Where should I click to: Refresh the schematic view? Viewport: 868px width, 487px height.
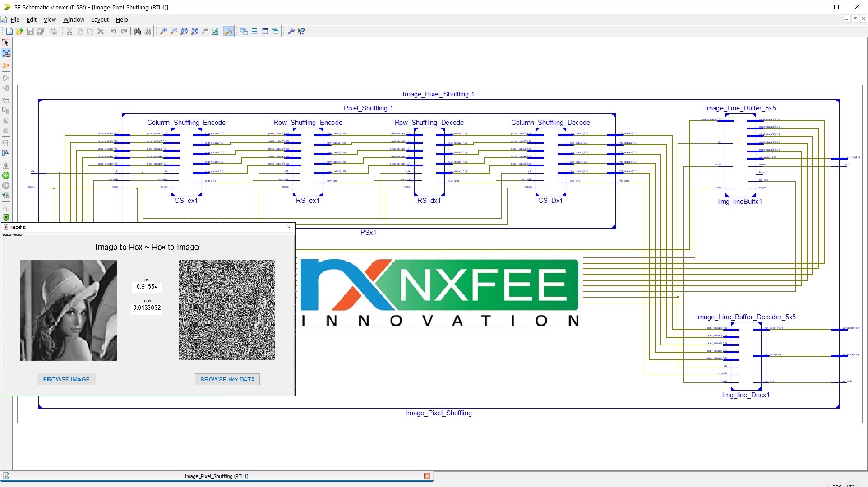pos(215,31)
